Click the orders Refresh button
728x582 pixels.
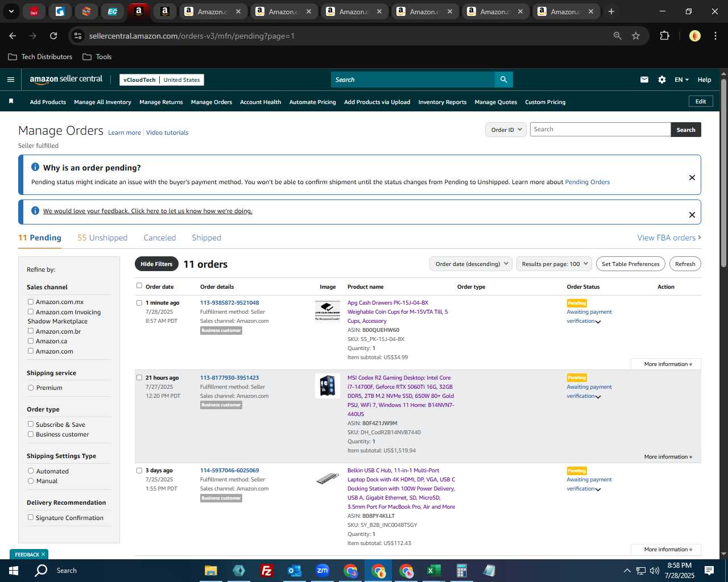685,264
